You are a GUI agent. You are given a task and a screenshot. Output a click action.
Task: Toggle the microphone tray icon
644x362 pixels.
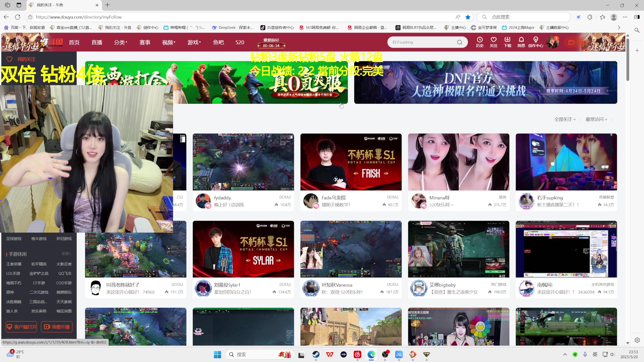pos(585,354)
